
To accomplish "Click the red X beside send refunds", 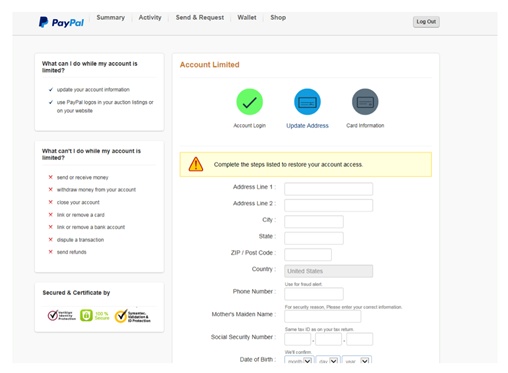I will click(51, 252).
